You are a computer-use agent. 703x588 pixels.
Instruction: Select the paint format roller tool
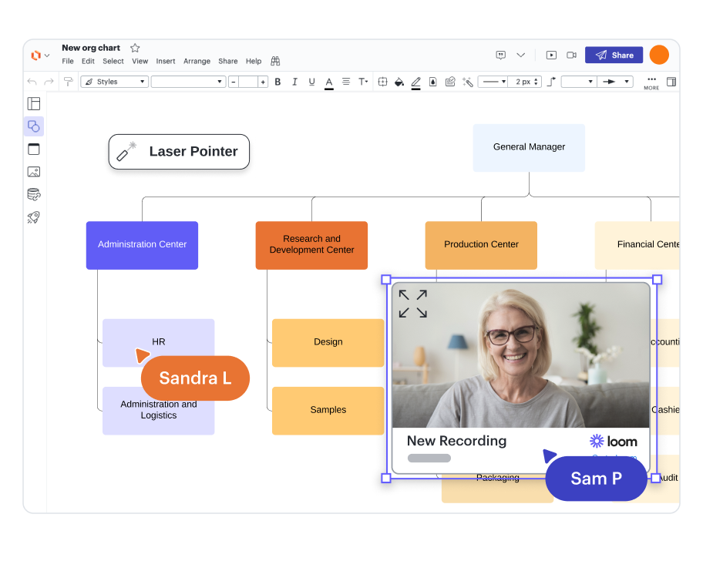69,82
